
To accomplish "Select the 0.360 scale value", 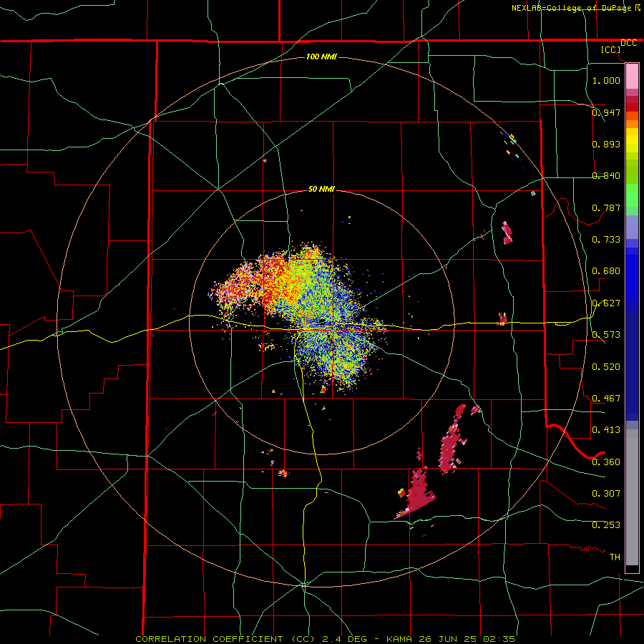I will [606, 462].
